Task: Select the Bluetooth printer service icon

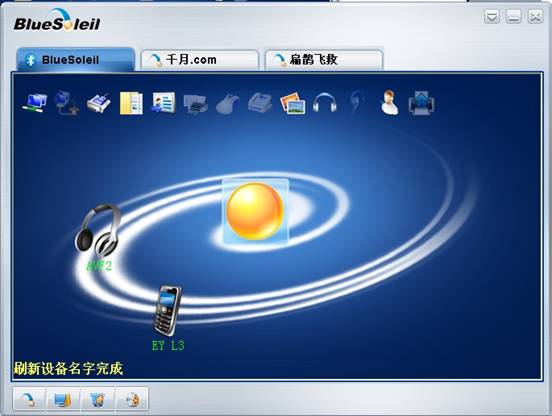Action: pyautogui.click(x=195, y=104)
